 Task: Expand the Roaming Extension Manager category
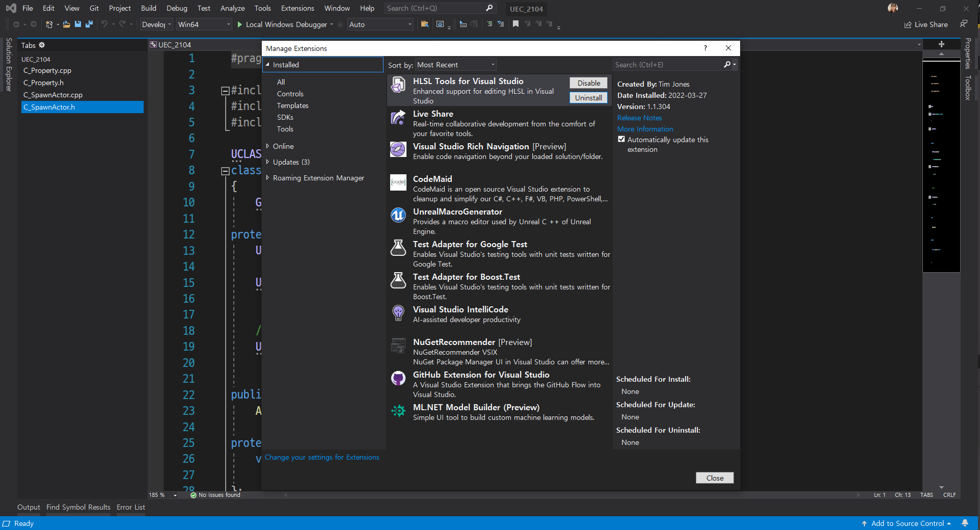coord(267,177)
